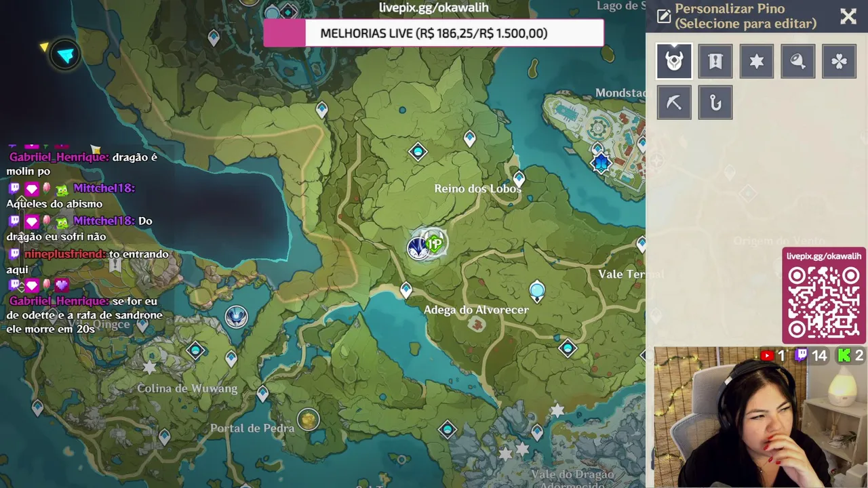Select the blue emblem marker inside Mondstadt city

(x=601, y=163)
